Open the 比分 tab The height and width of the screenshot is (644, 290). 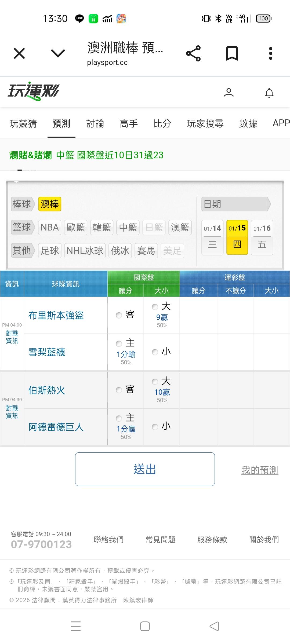pyautogui.click(x=162, y=123)
